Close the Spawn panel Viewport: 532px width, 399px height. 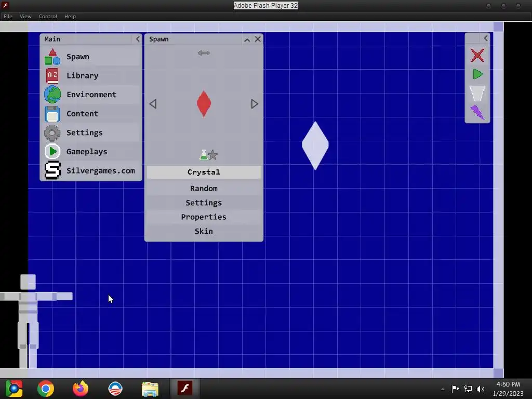[258, 39]
